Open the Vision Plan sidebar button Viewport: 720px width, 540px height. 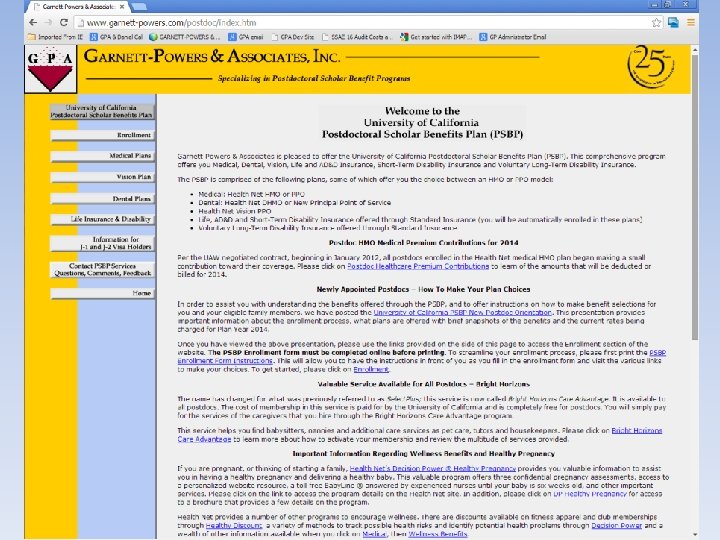pyautogui.click(x=102, y=177)
